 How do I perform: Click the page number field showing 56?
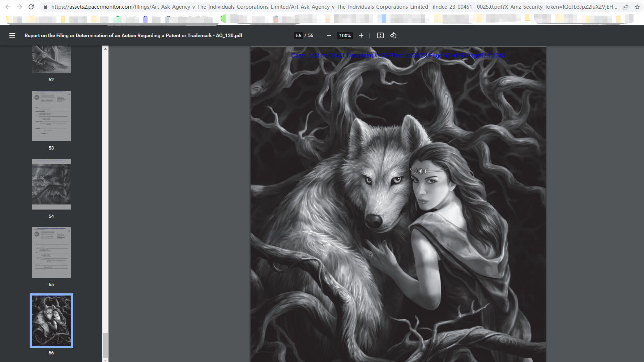click(298, 35)
